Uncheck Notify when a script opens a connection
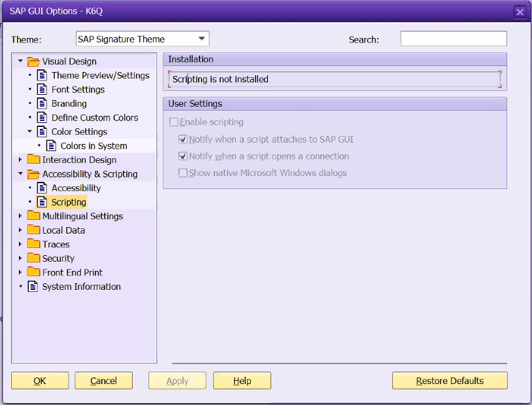Viewport: 532px width, 405px height. pyautogui.click(x=183, y=156)
